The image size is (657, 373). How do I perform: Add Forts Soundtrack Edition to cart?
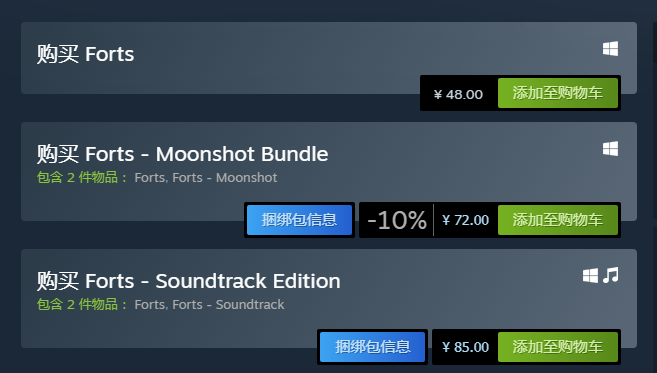click(558, 347)
